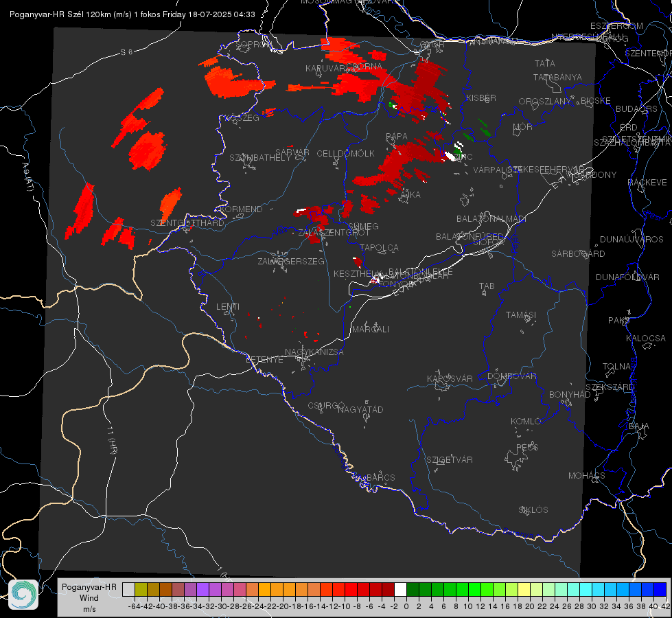This screenshot has height=618, width=672.
Task: Click the BAJA city label
Action: [x=639, y=426]
